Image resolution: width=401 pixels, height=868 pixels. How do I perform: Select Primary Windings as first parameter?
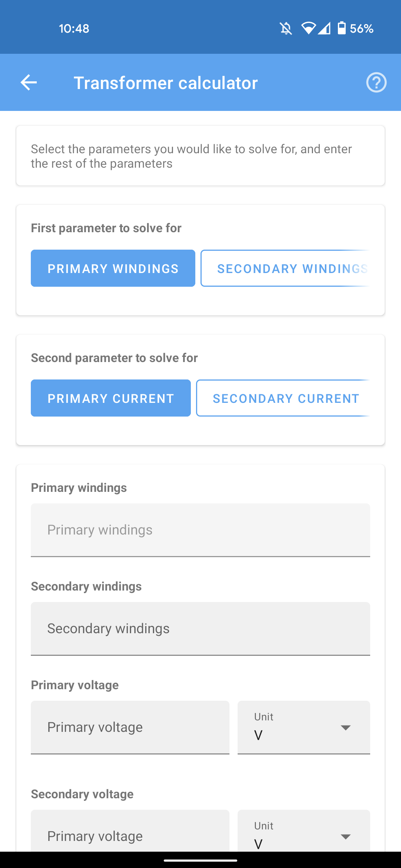tap(113, 268)
